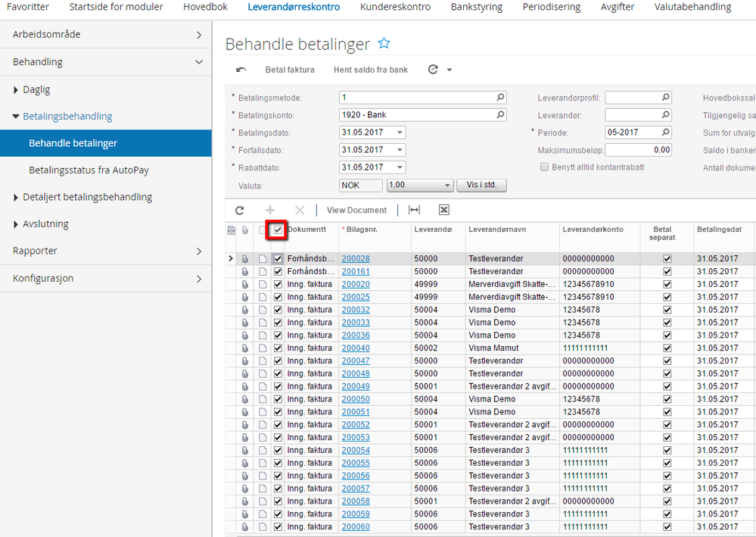The image size is (756, 537).
Task: Click the Betal faktura button
Action: point(289,70)
